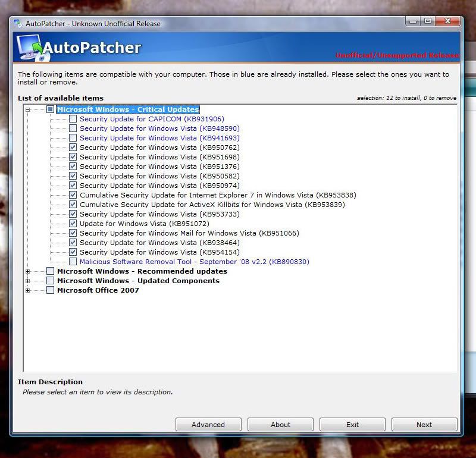476x458 pixels.
Task: Check Malicious Software Removal Tool KB890830
Action: coord(73,261)
